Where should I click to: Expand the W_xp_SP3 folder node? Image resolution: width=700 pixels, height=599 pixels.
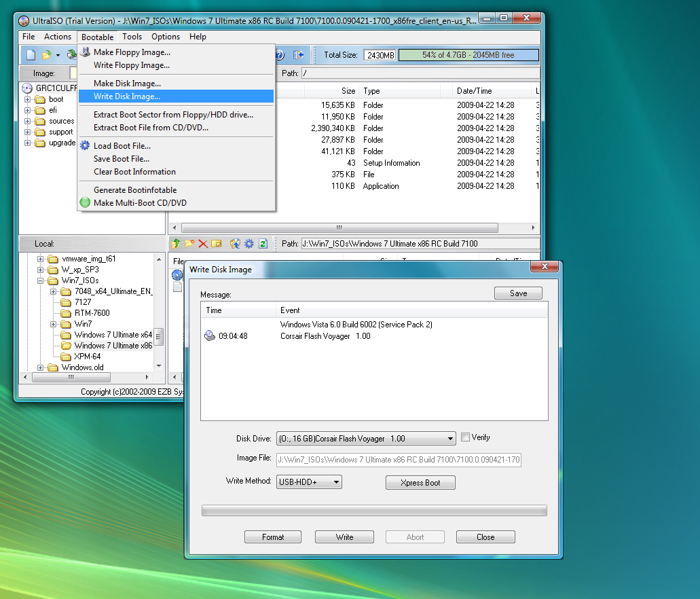(40, 270)
